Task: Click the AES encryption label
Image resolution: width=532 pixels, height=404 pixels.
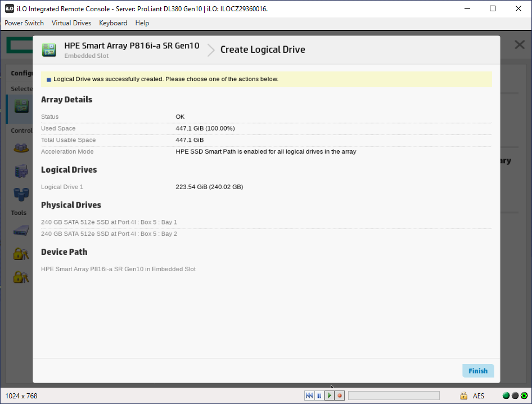Action: click(x=479, y=396)
